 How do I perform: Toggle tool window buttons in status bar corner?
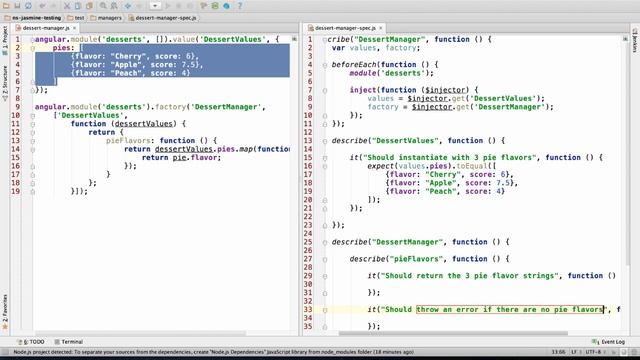(x=5, y=352)
